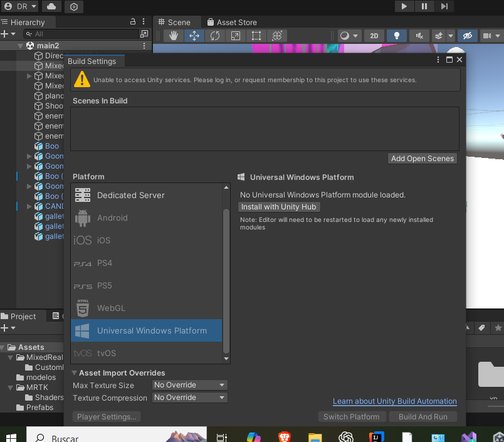Click Player Settings button
Screen dimensions: 504x442
[x=107, y=416]
